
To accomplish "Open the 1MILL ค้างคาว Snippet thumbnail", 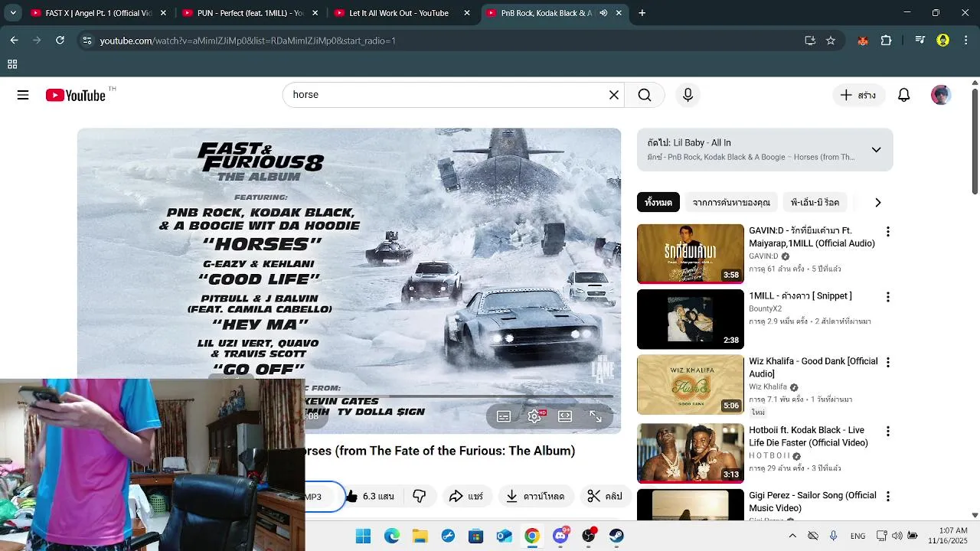I will pos(691,319).
